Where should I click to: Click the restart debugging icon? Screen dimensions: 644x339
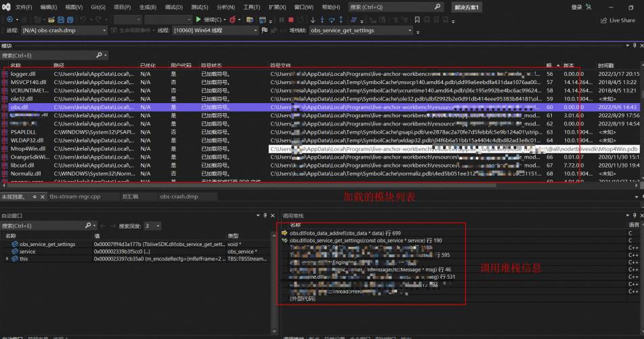click(301, 20)
